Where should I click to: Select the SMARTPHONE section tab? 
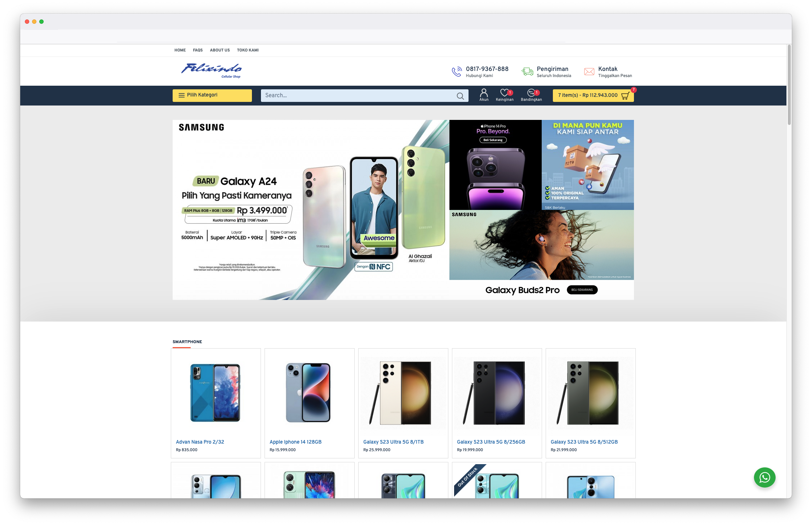(x=187, y=342)
